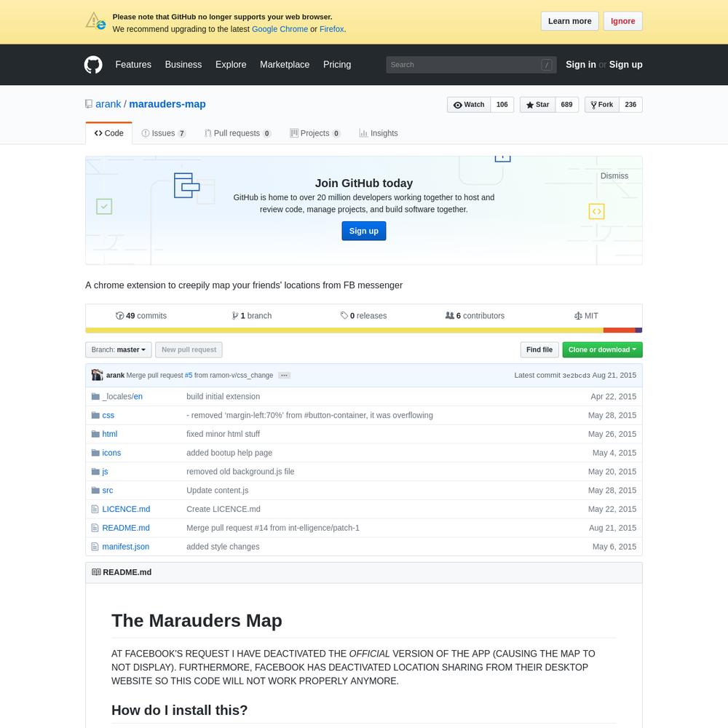Viewport: 728px width, 728px height.
Task: Click the contributors people icon
Action: [449, 315]
